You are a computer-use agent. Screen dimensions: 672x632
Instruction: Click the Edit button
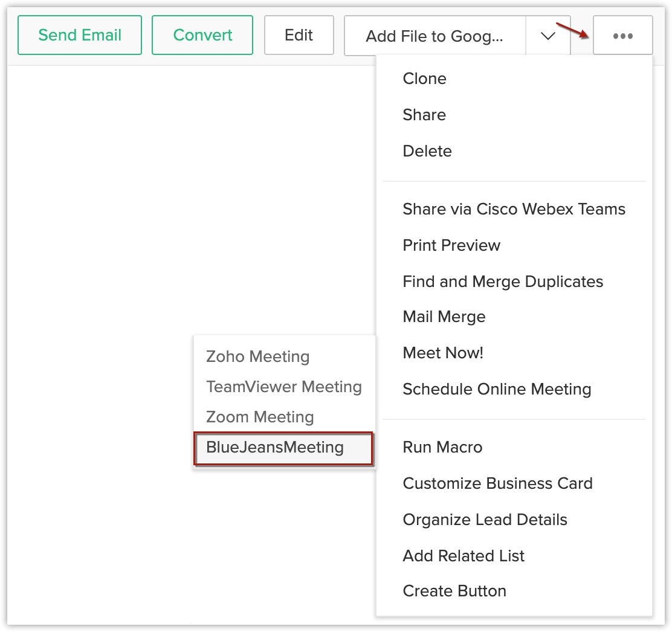click(x=299, y=36)
